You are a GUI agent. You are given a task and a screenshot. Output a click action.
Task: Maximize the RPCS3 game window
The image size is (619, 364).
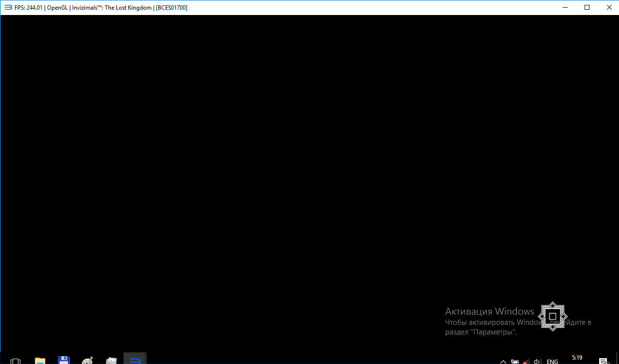click(587, 7)
